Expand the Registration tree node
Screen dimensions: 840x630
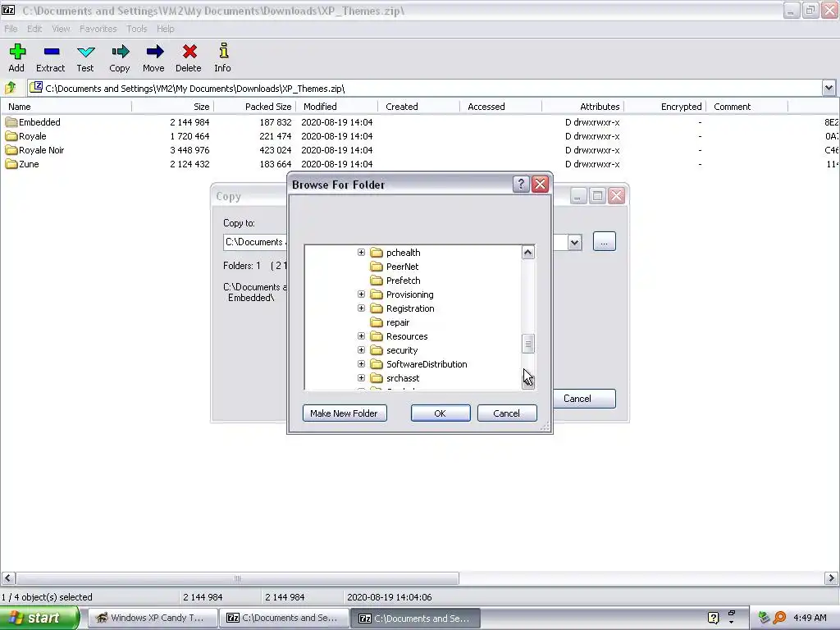click(x=361, y=308)
